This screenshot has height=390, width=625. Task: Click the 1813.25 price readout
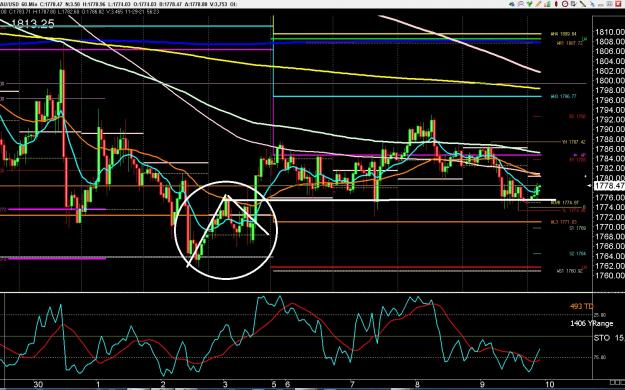pyautogui.click(x=33, y=24)
